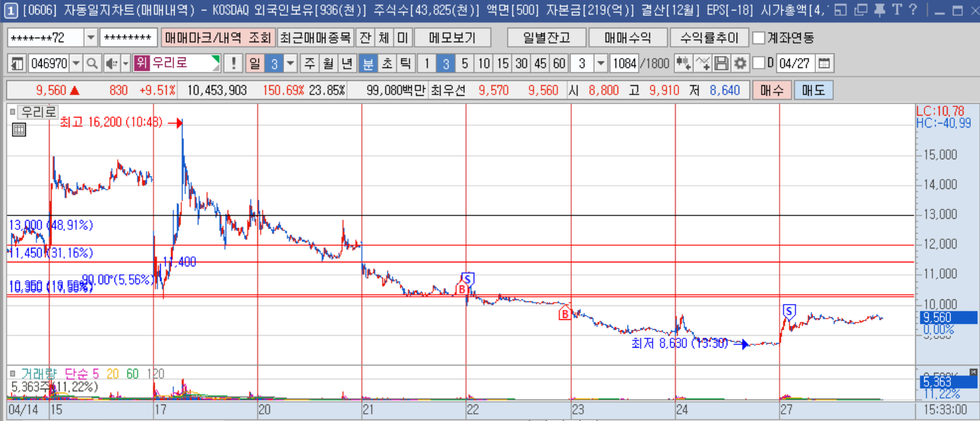Select the 년 yearly period toggle
Screen dimensions: 980x421
[347, 63]
